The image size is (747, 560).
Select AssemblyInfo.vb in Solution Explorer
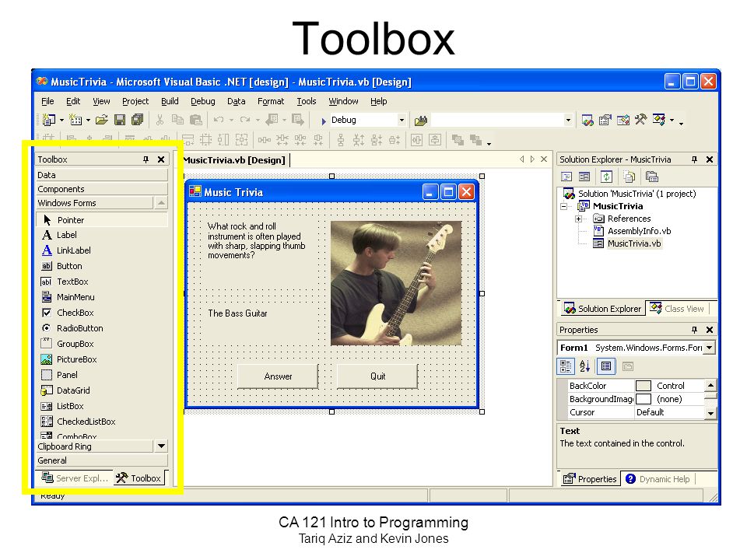639,231
